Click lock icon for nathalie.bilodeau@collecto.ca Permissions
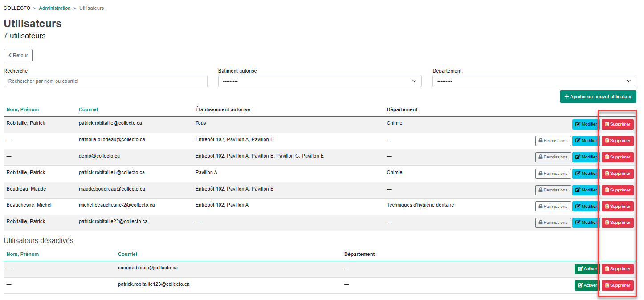This screenshot has width=644, height=300. [540, 141]
